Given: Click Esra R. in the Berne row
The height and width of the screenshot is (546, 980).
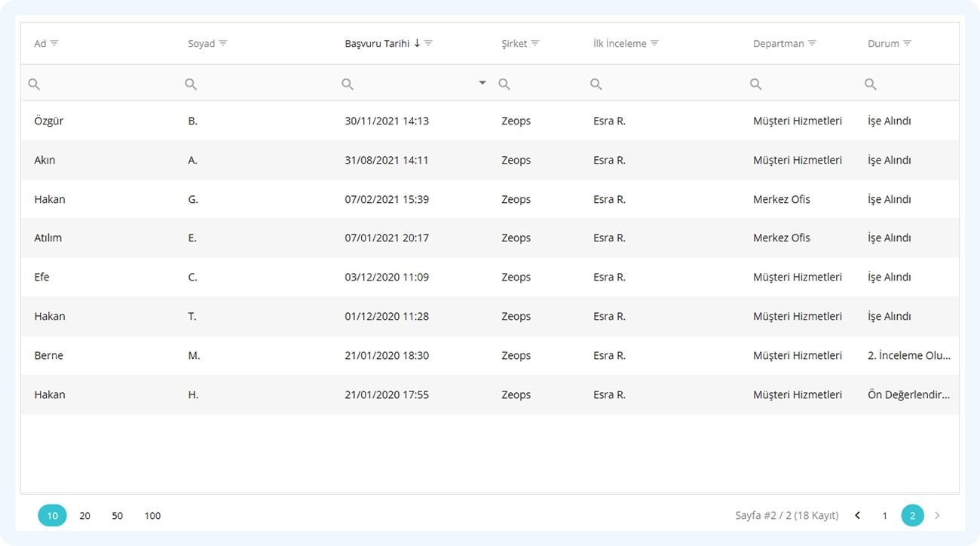Looking at the screenshot, I should point(609,355).
